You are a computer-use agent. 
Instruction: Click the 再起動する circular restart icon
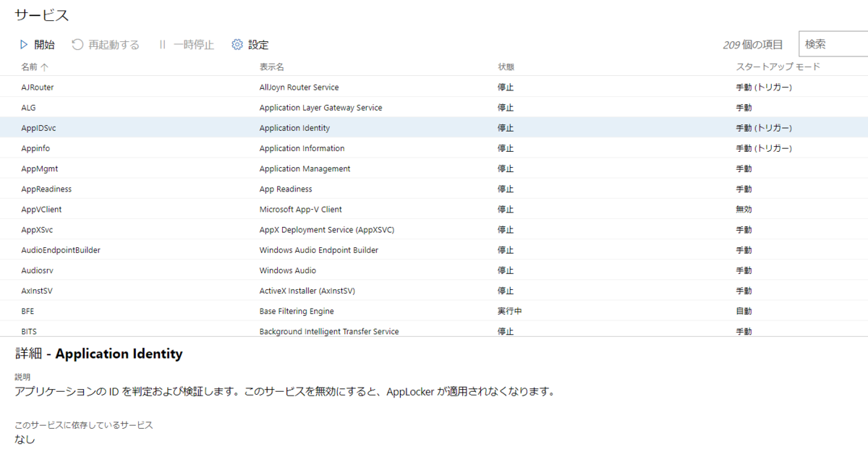pyautogui.click(x=77, y=44)
